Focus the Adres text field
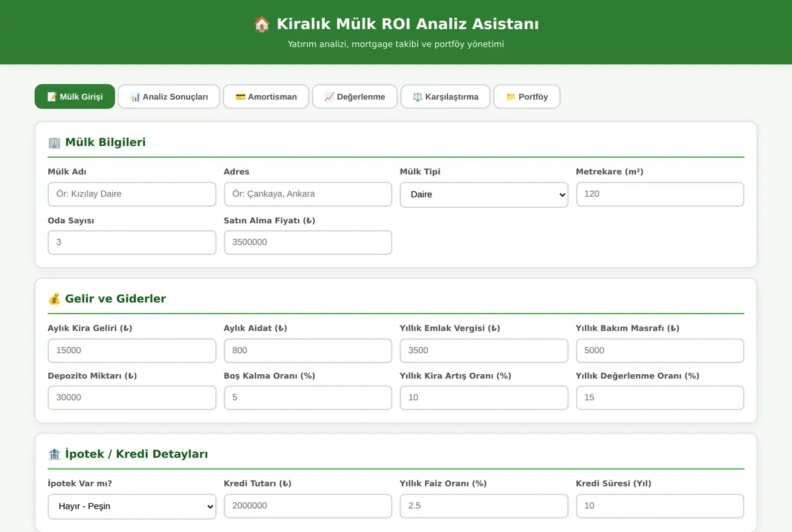 [x=308, y=194]
